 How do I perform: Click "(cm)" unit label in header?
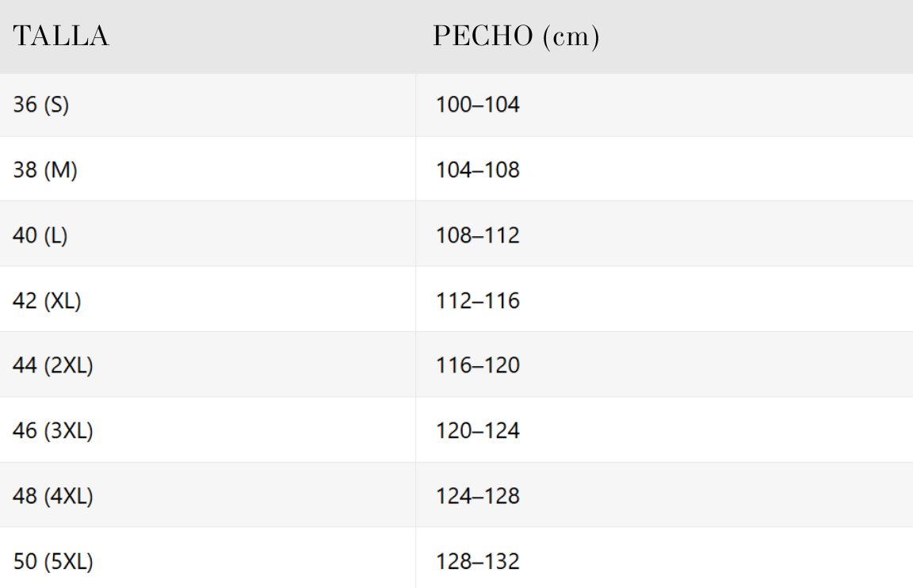(571, 37)
